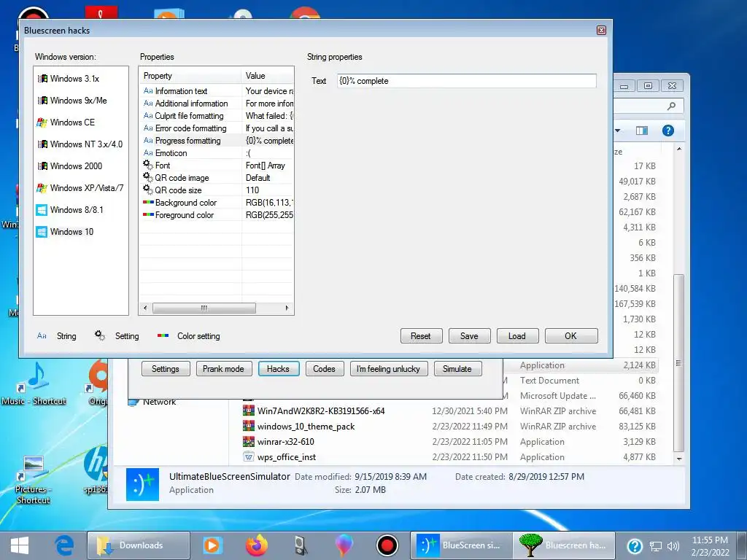This screenshot has height=560, width=747.
Task: Click right arrow of properties scrollbar
Action: pyautogui.click(x=287, y=308)
